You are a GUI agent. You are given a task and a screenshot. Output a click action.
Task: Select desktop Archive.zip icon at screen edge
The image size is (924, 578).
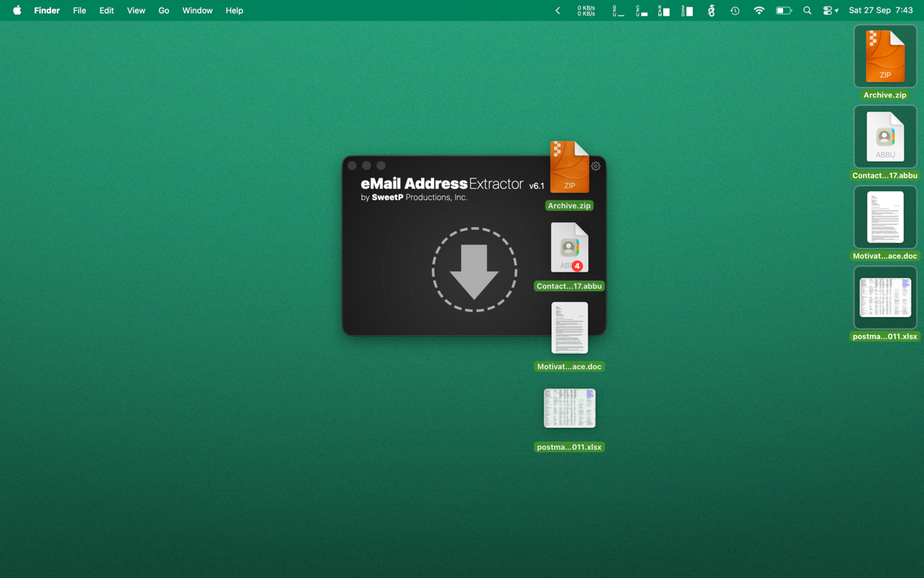point(885,56)
